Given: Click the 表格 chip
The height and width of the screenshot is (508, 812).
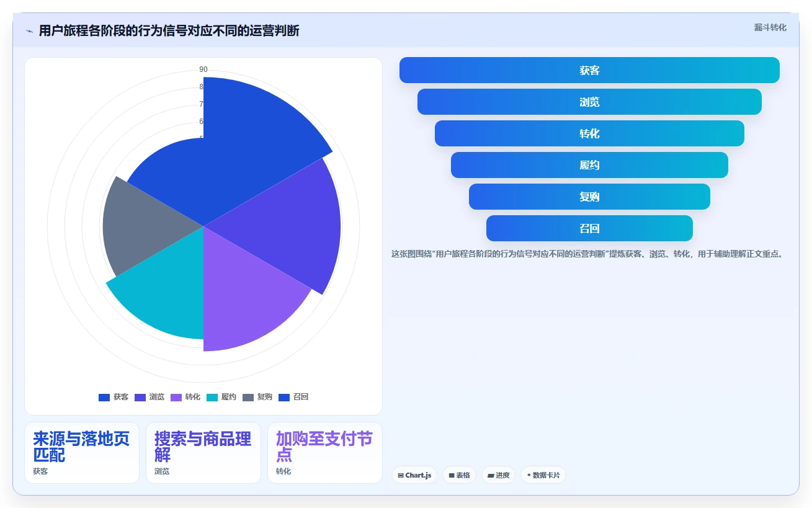Looking at the screenshot, I should (x=459, y=475).
